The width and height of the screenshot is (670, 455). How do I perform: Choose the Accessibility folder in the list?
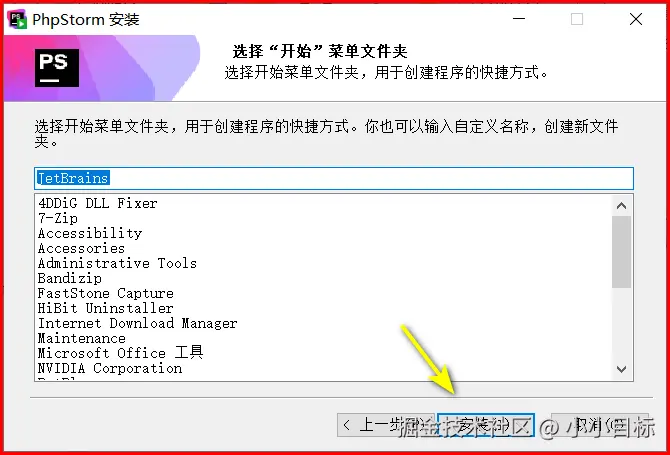pos(90,233)
